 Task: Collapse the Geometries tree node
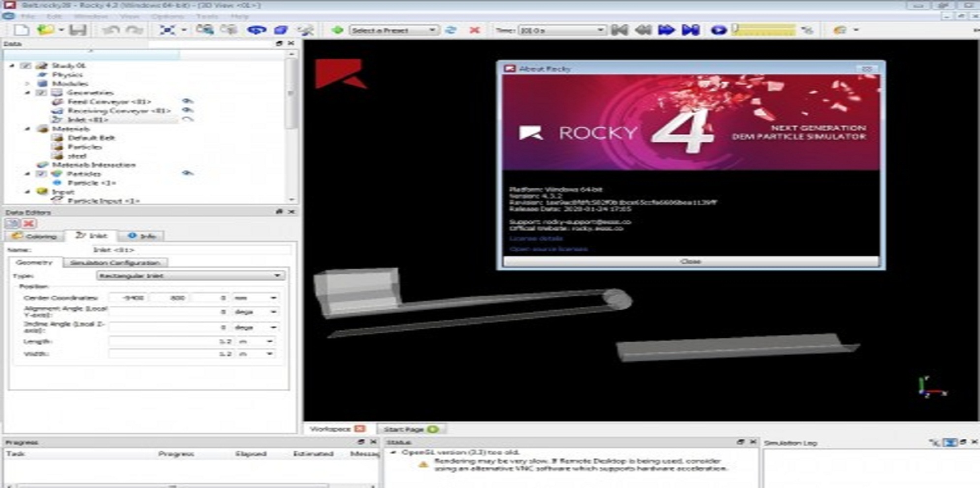(x=28, y=93)
